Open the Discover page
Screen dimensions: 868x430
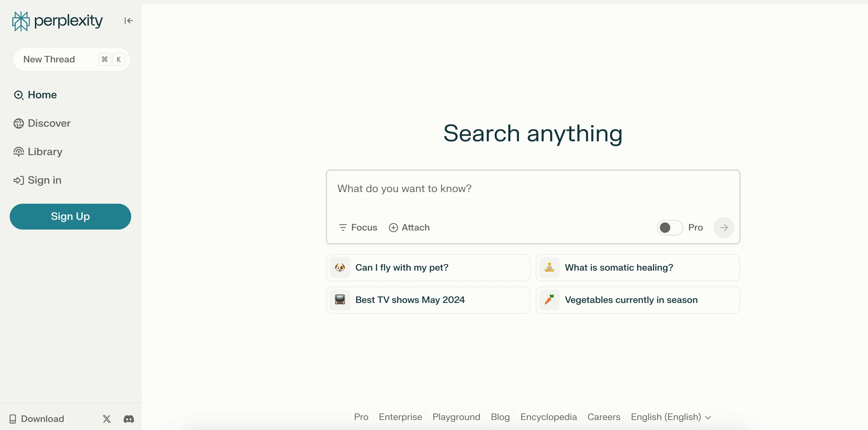pos(42,123)
